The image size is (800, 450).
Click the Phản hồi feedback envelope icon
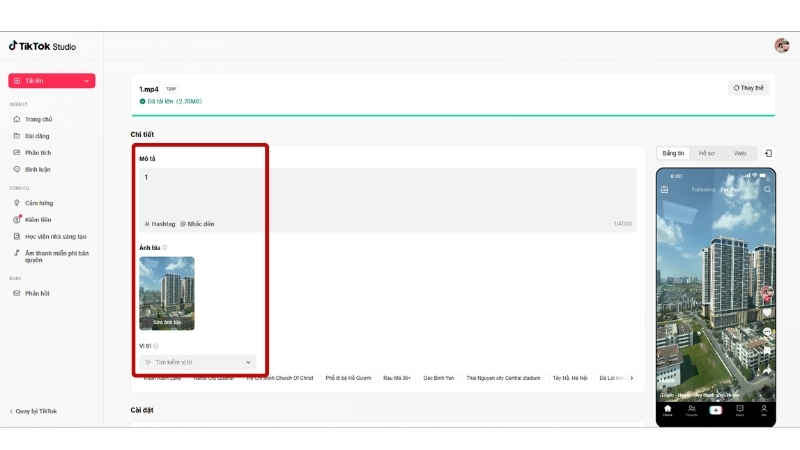click(17, 293)
